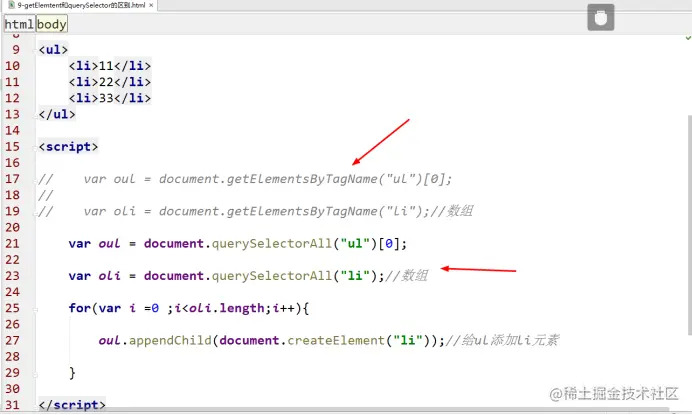Click the list item text 11

click(x=106, y=66)
